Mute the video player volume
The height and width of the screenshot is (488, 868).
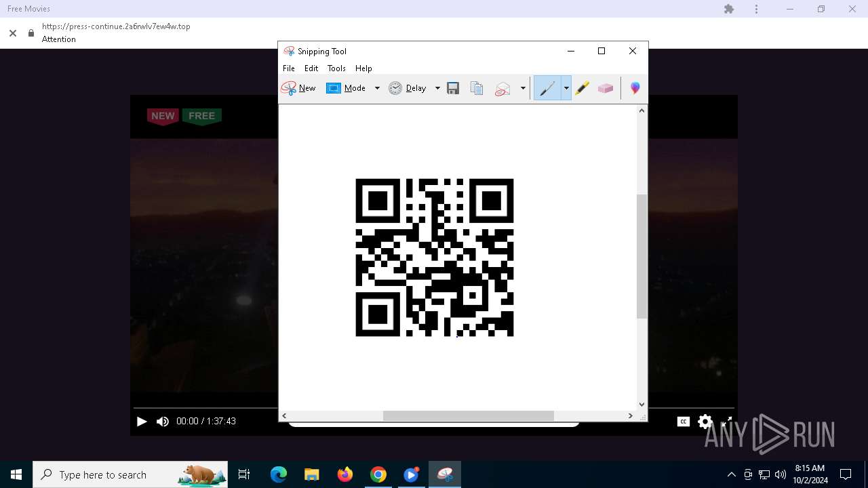tap(163, 422)
